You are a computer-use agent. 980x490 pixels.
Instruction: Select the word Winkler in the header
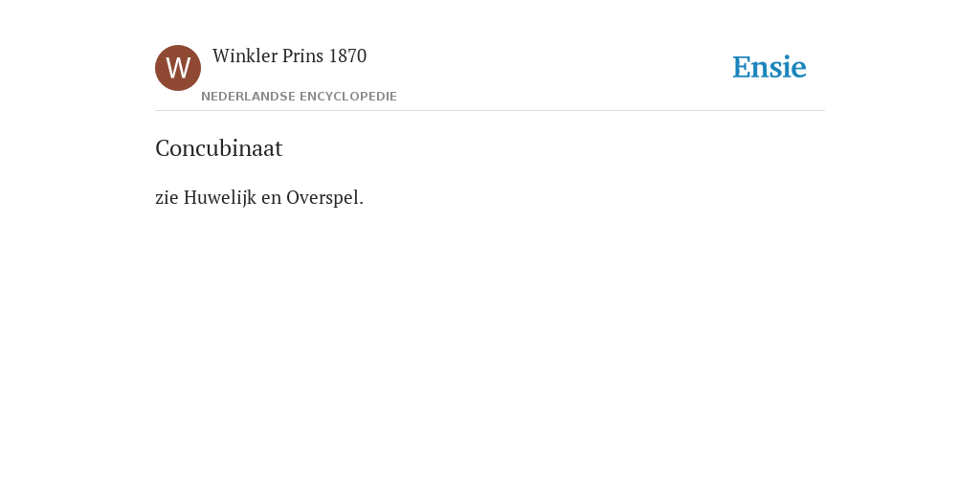pyautogui.click(x=245, y=56)
